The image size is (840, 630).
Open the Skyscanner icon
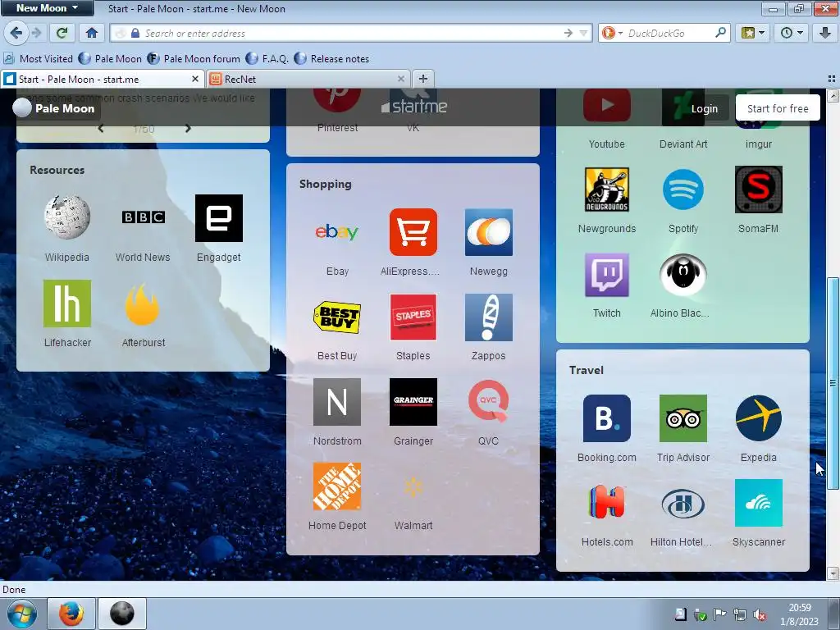point(759,503)
